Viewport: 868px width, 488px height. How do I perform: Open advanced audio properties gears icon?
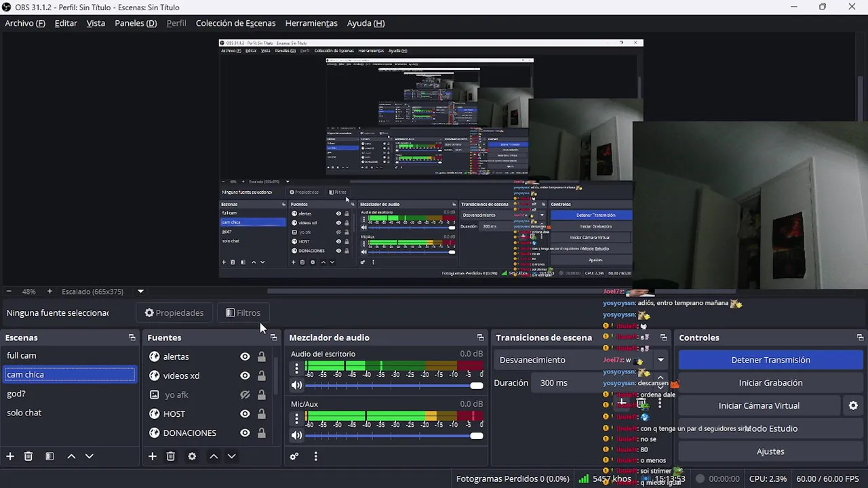(x=294, y=456)
